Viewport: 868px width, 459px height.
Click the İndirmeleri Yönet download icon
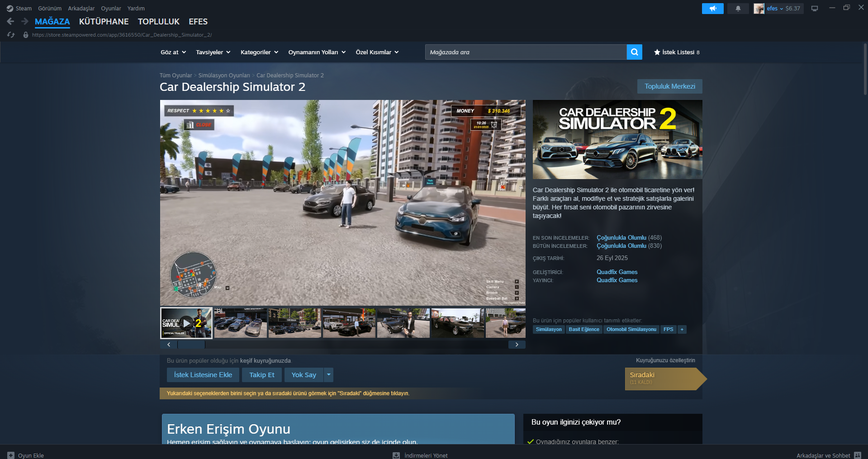click(x=396, y=455)
